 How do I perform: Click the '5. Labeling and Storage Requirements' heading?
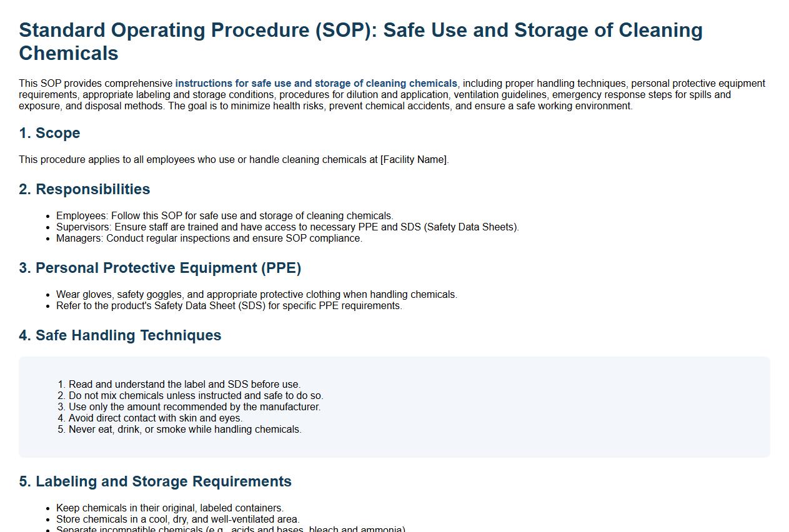click(155, 481)
